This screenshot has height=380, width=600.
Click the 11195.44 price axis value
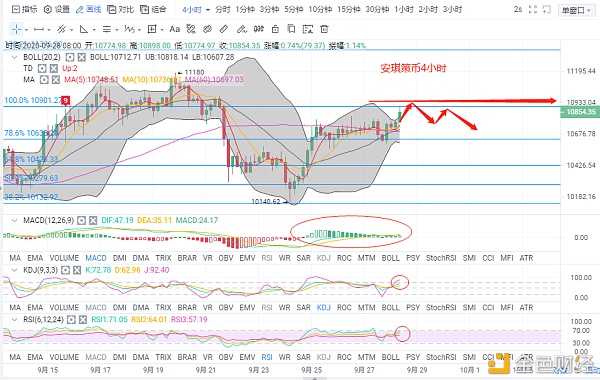[x=581, y=71]
